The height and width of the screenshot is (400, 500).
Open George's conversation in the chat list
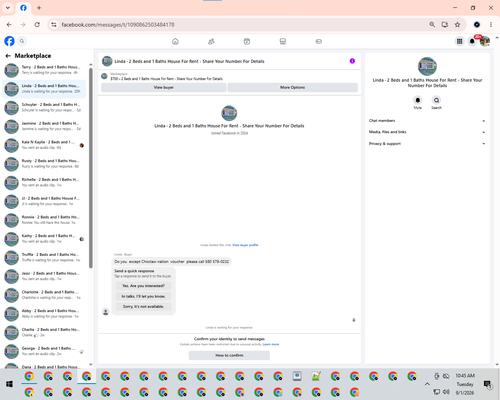click(x=44, y=351)
